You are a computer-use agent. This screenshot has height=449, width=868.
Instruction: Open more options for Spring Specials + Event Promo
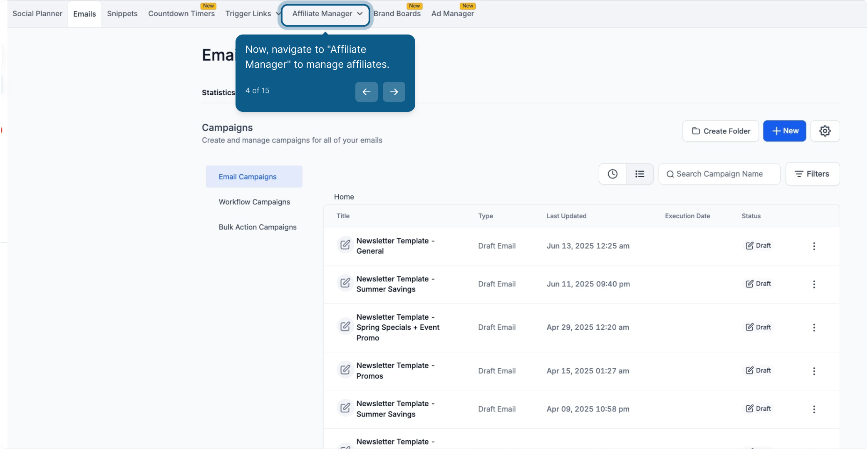[814, 328]
